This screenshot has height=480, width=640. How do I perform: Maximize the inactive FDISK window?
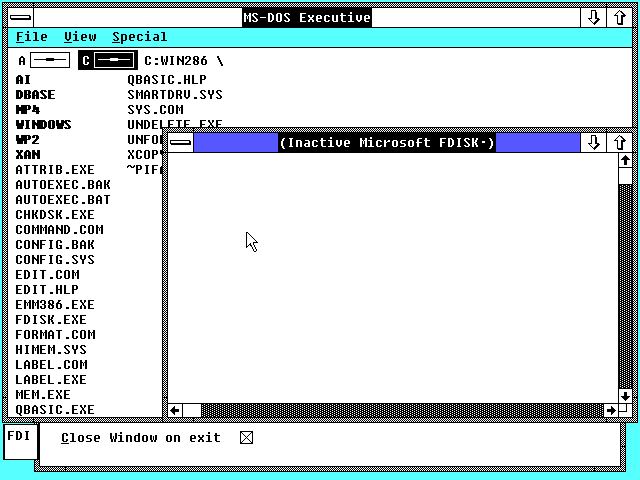tap(620, 142)
